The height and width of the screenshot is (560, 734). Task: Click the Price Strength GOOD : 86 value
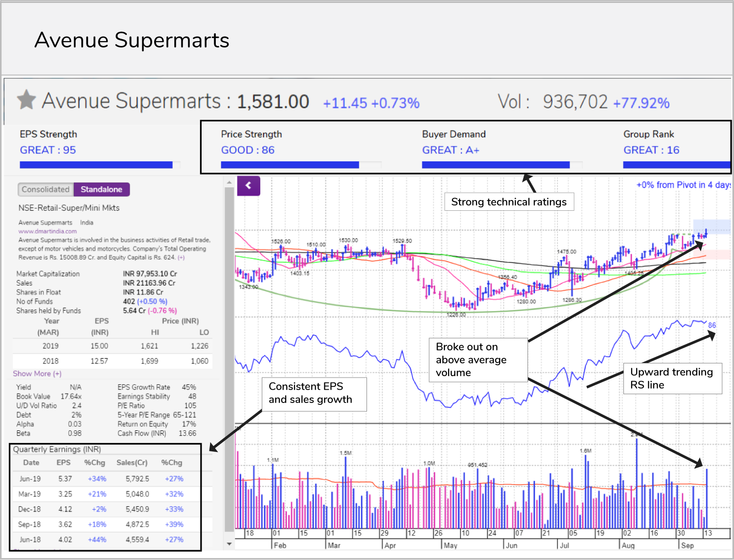point(248,150)
